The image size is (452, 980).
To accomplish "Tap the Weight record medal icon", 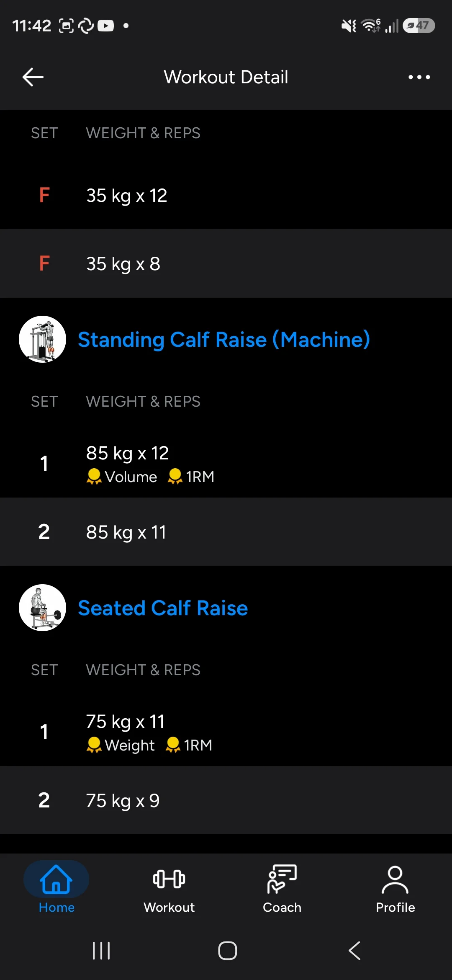I will (94, 745).
